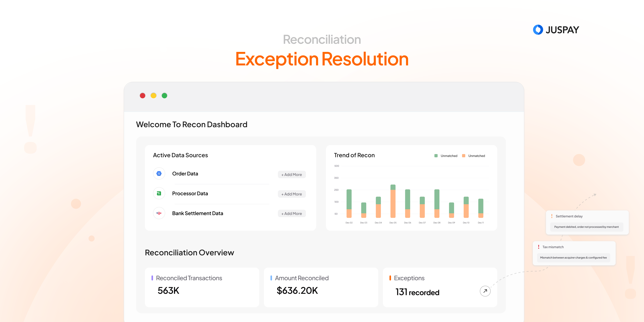Click the "Reconciled Transactions" card title
Screen dimensions: 644x322
click(189, 278)
